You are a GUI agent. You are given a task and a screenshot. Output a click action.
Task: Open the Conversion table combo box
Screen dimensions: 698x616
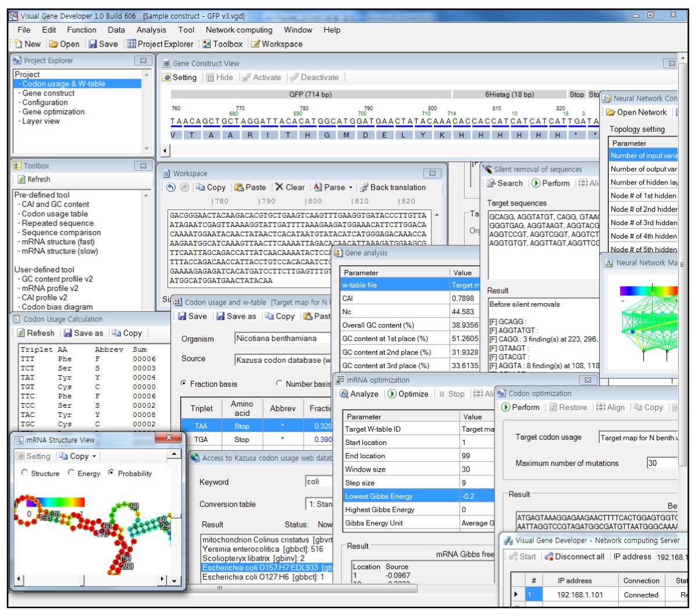(x=319, y=504)
